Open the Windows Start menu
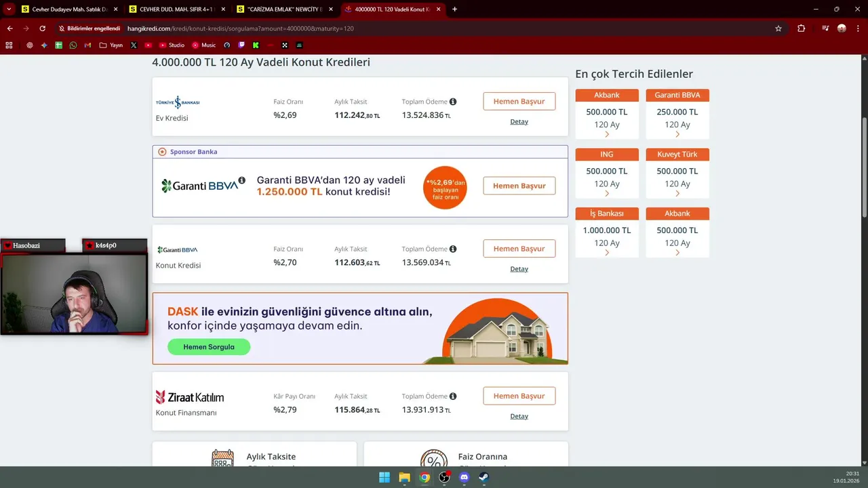Image resolution: width=868 pixels, height=488 pixels. pyautogui.click(x=384, y=477)
